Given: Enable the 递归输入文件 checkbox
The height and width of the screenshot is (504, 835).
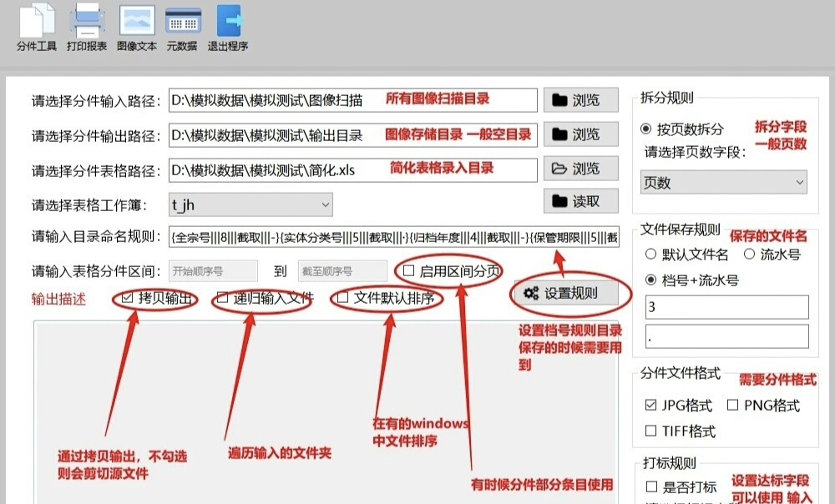Looking at the screenshot, I should tap(223, 298).
